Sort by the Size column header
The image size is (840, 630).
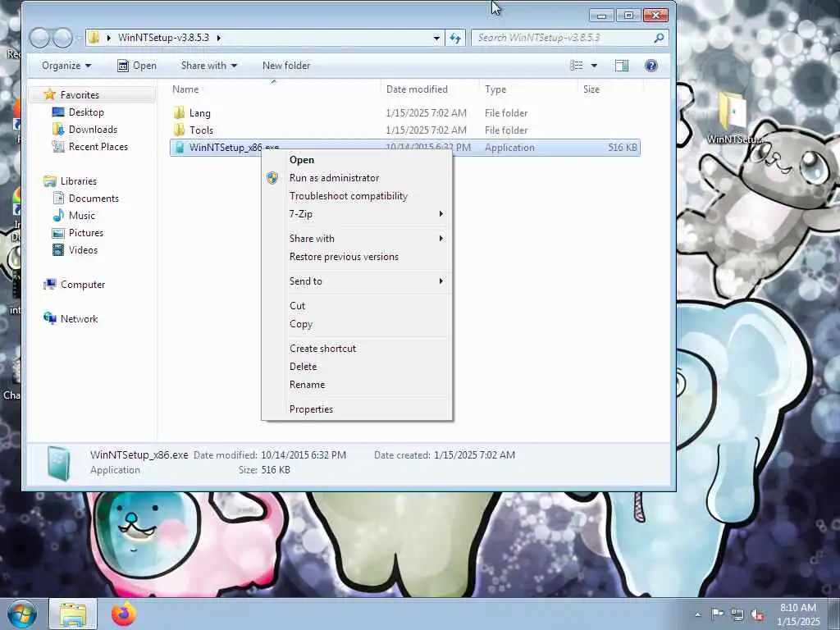tap(610, 89)
